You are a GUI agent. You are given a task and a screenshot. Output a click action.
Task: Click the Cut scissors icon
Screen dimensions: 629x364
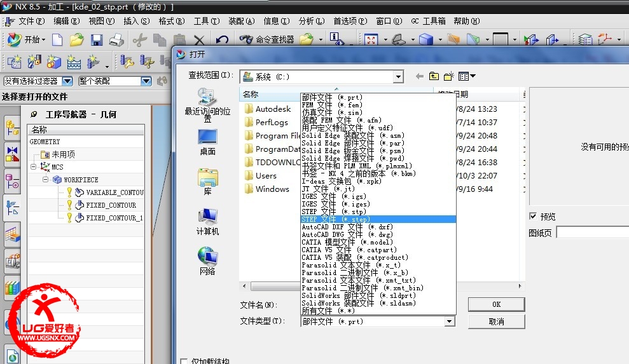[139, 39]
